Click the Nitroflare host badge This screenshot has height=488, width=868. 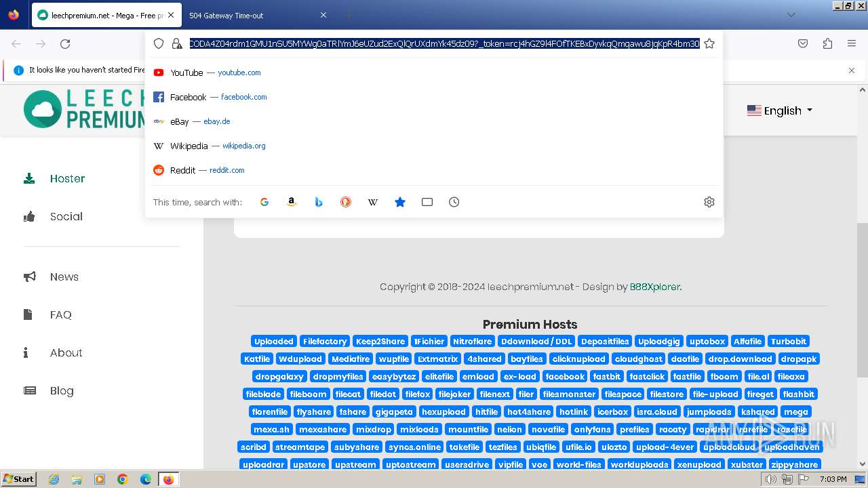pyautogui.click(x=473, y=342)
